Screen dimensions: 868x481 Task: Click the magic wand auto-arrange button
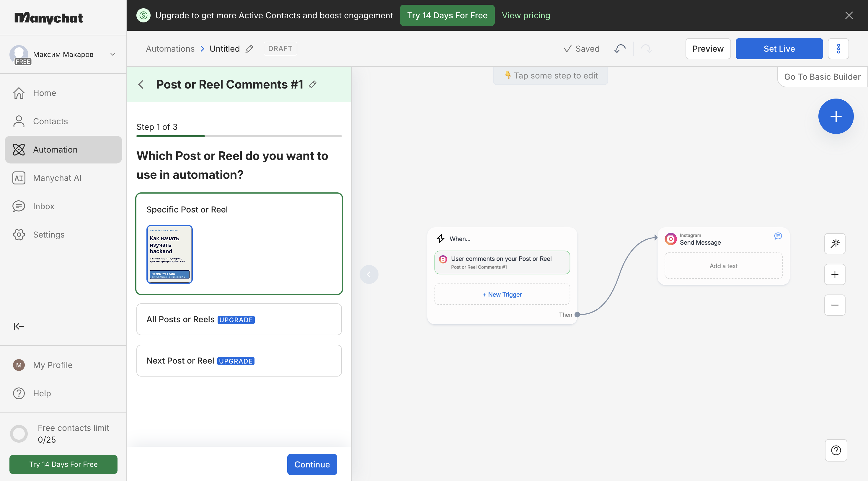point(835,243)
